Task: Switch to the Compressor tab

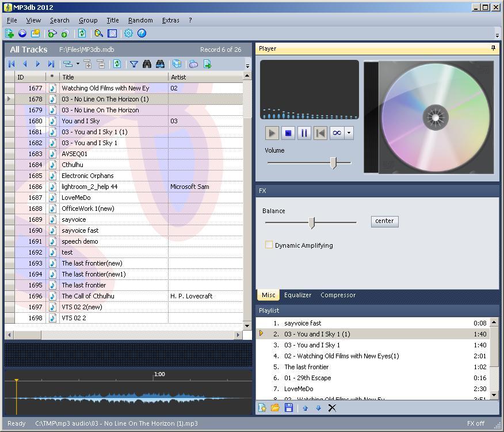Action: pos(338,295)
